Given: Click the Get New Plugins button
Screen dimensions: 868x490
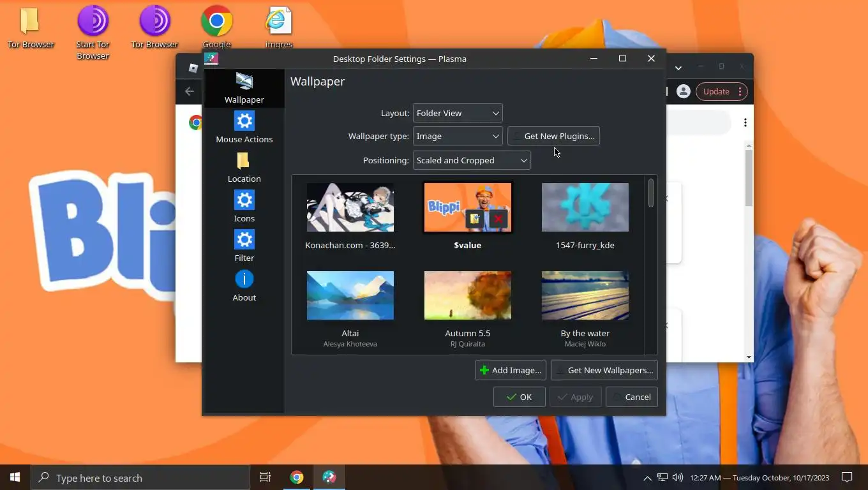Looking at the screenshot, I should click(x=553, y=136).
